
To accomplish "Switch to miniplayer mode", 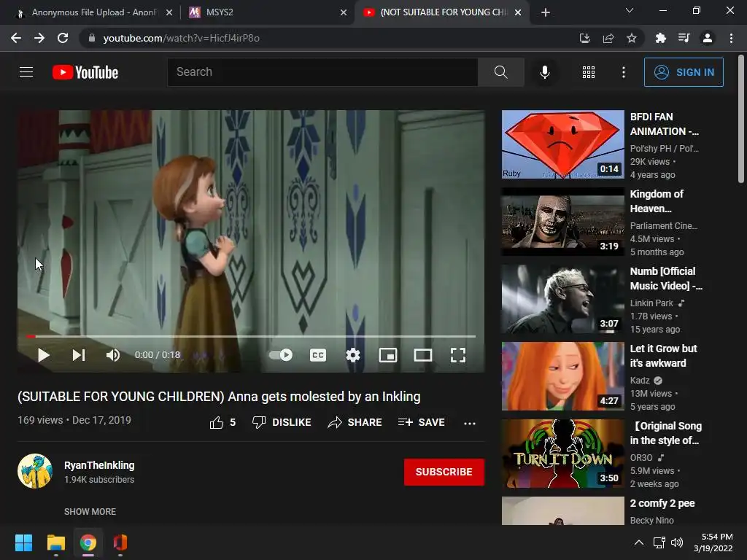I will pyautogui.click(x=388, y=355).
